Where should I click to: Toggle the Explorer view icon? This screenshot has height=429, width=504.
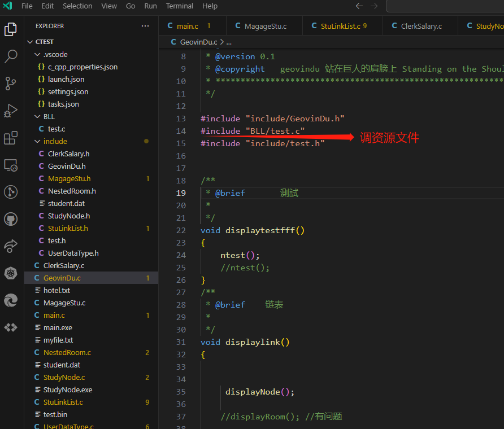point(11,29)
